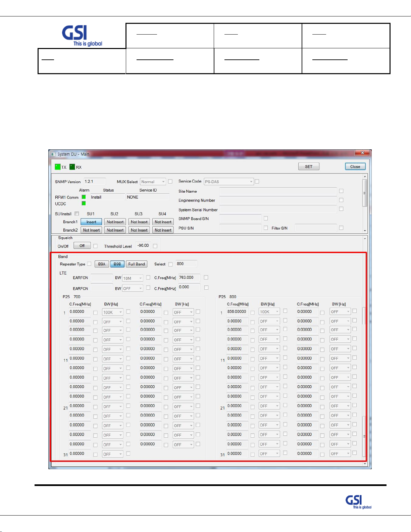The height and width of the screenshot is (532, 411).
Task: Tick the Repeater Type checkbox
Action: tap(89, 264)
